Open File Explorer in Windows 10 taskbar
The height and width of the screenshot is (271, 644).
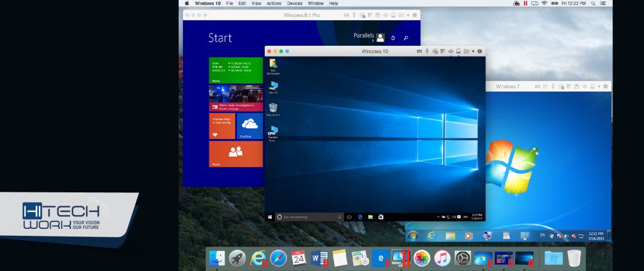click(370, 217)
